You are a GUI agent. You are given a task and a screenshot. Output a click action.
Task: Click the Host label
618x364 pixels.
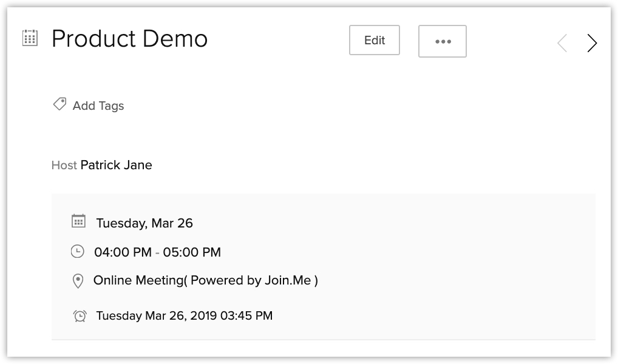64,165
